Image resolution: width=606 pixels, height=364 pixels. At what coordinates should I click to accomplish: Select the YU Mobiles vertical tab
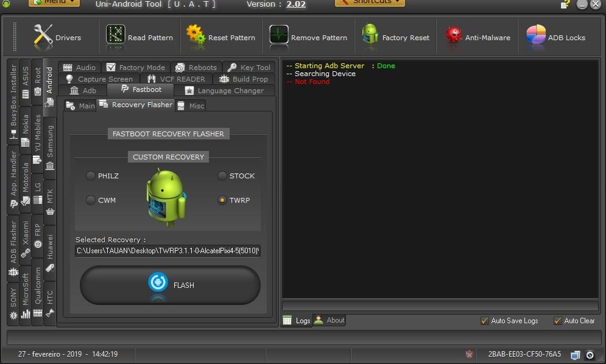[x=38, y=138]
